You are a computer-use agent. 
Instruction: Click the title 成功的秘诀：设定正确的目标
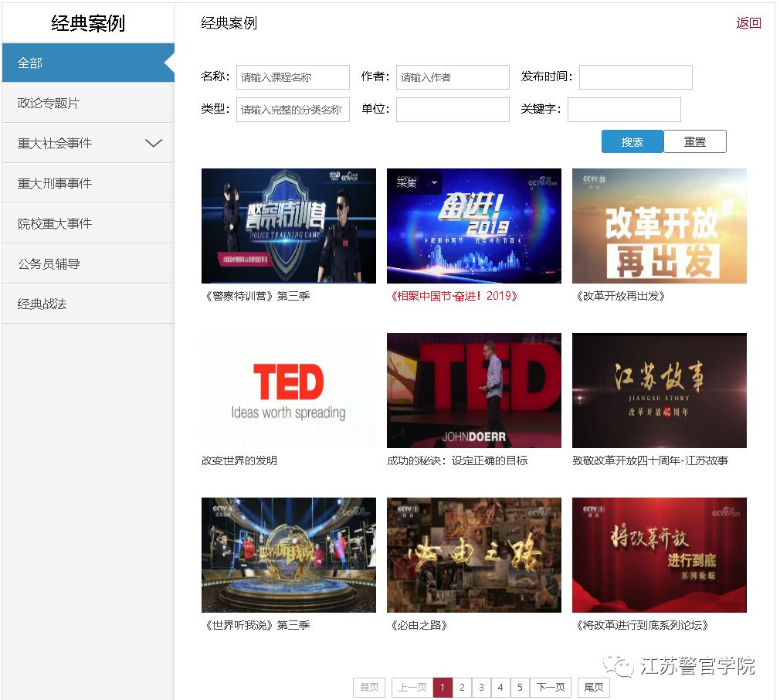tap(457, 460)
